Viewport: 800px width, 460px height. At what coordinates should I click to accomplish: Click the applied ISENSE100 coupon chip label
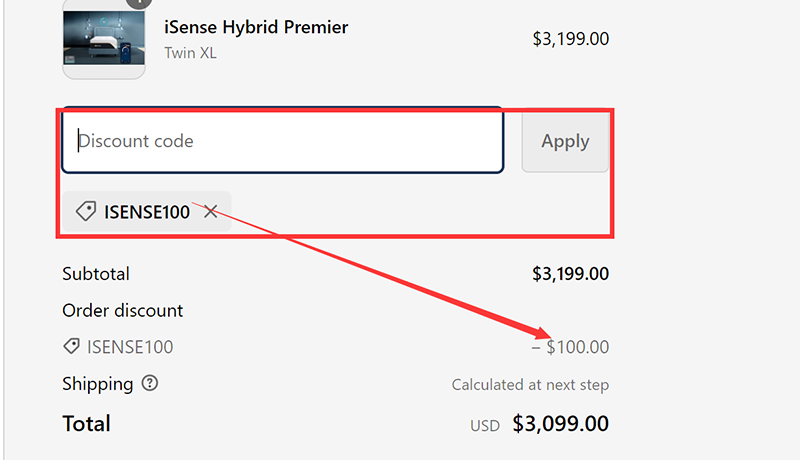tap(146, 212)
